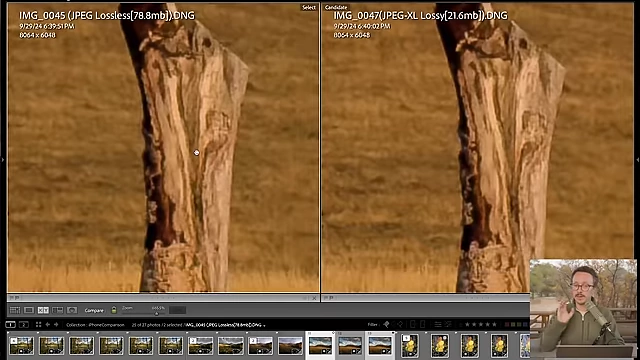Screen dimensions: 640x360
Task: Select the first filmstrip thumbnail
Action: (x=22, y=345)
